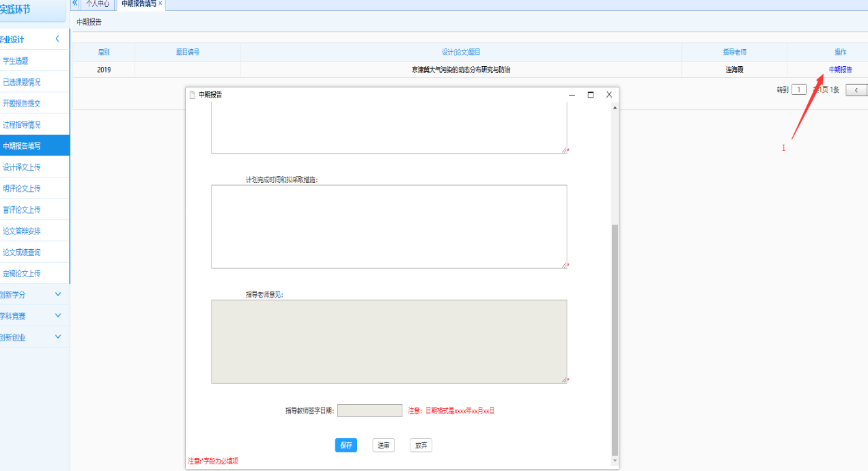The width and height of the screenshot is (868, 471).
Task: Click the previous page arrow in pagination
Action: click(856, 90)
